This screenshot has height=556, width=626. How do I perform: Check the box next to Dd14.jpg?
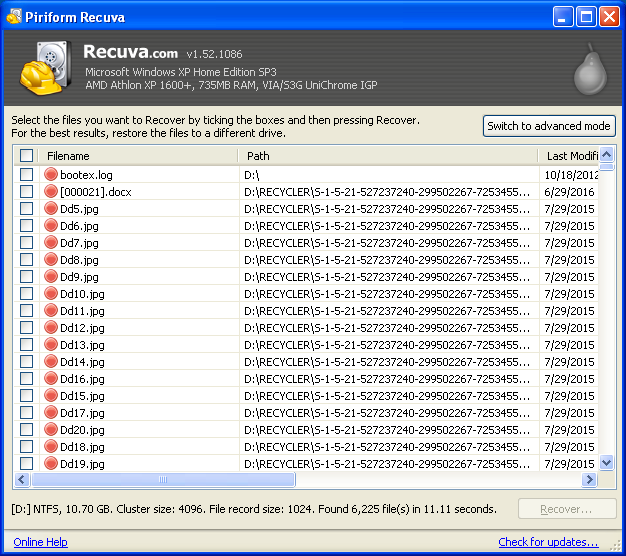[26, 361]
